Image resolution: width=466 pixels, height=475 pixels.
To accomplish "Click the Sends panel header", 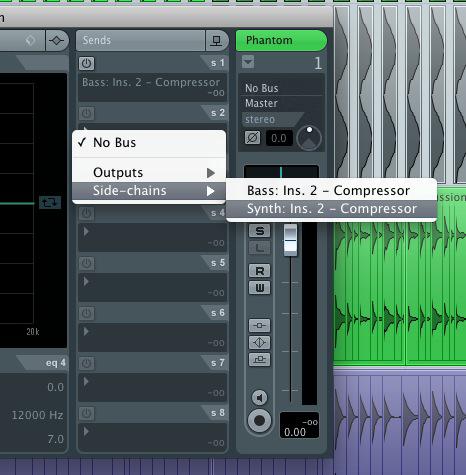I will point(140,40).
